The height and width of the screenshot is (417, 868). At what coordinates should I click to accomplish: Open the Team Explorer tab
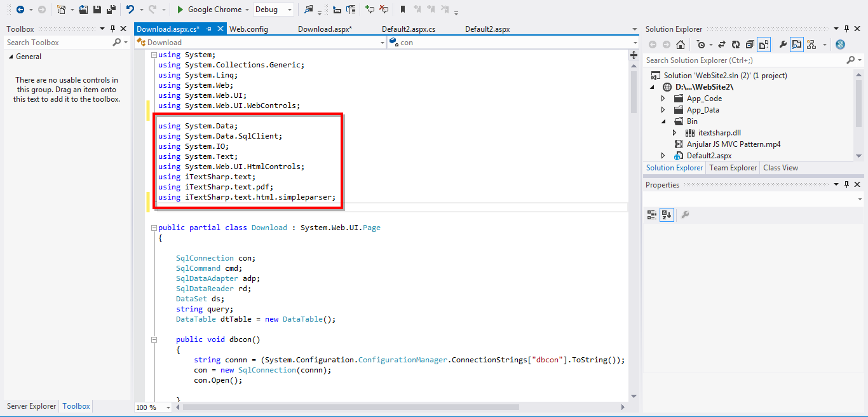(x=733, y=168)
